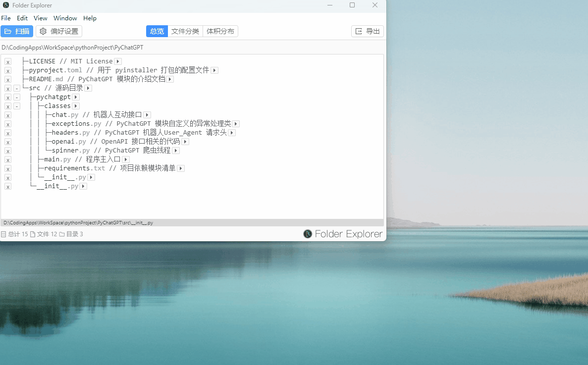Click the 总计 15 status icon
This screenshot has height=365, width=588.
pos(3,234)
